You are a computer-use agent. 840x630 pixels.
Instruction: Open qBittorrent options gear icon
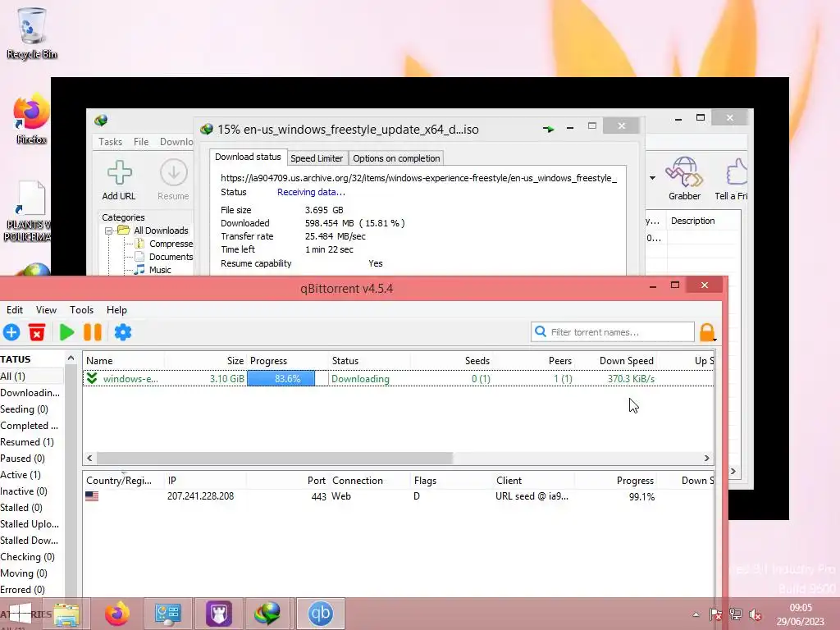(x=123, y=332)
